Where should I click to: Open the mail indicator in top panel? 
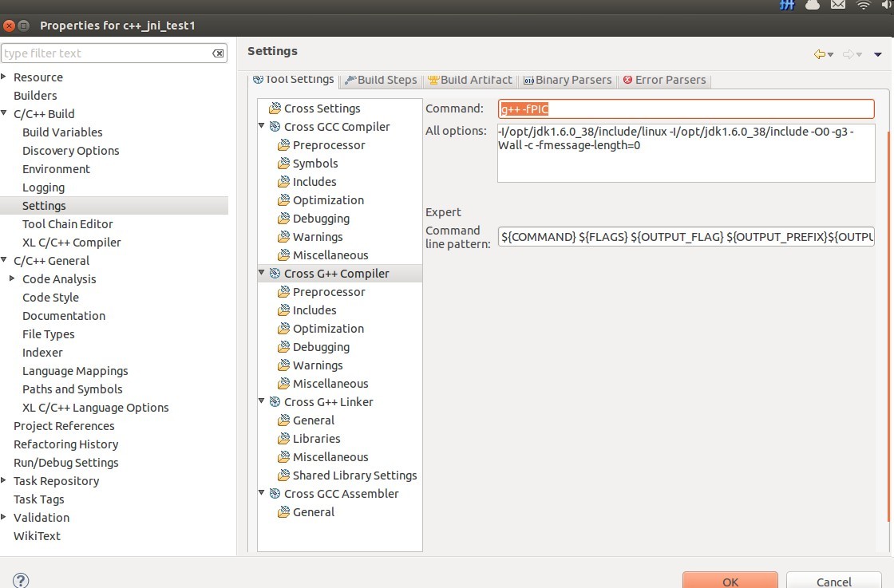(837, 6)
